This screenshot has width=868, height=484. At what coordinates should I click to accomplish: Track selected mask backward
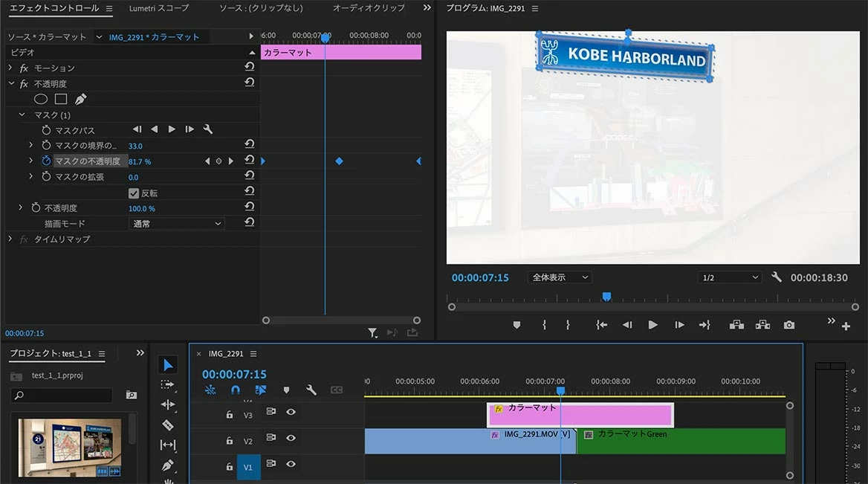tap(155, 129)
